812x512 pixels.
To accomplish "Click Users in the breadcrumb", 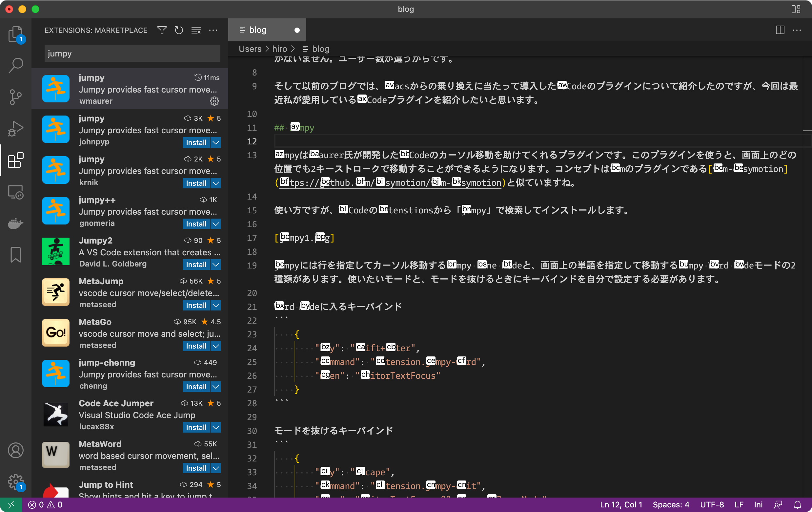I will [250, 49].
